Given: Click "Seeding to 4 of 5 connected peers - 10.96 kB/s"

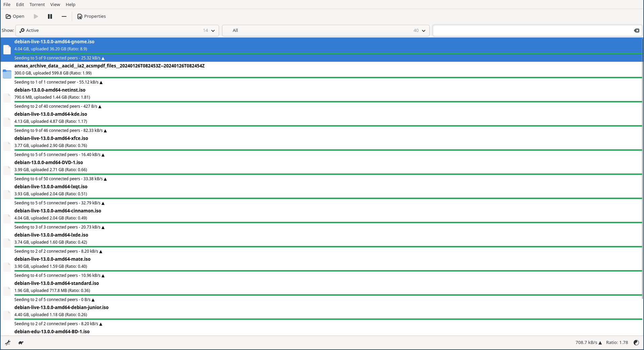Looking at the screenshot, I should pyautogui.click(x=59, y=276).
